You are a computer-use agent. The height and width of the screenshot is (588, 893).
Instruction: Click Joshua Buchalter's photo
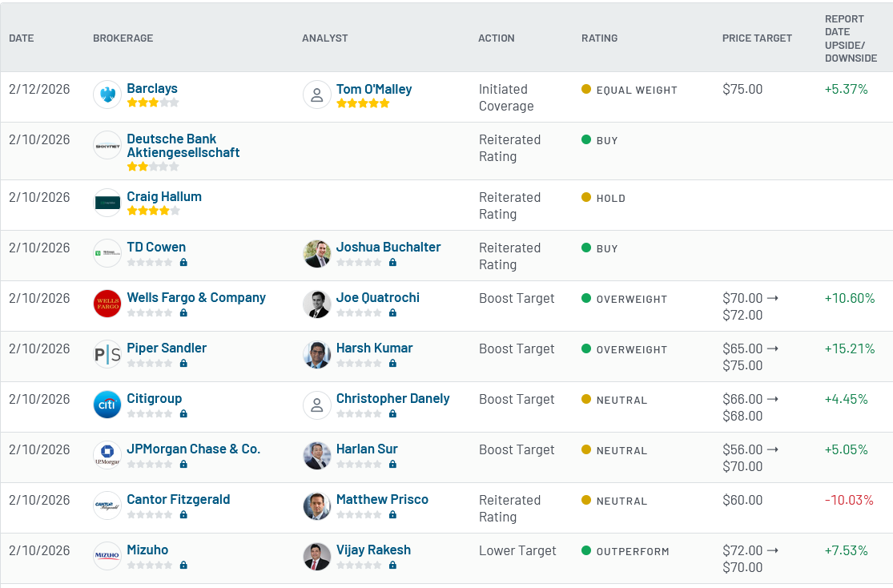click(316, 254)
